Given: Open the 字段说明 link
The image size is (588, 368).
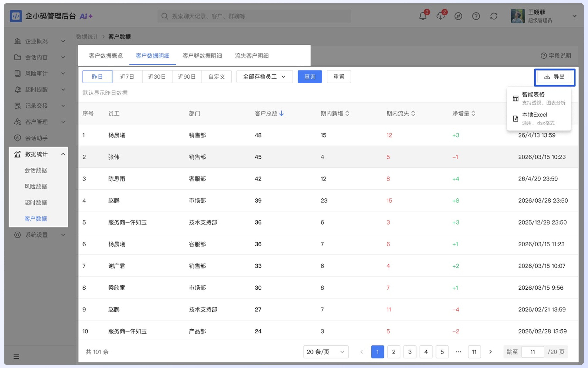Looking at the screenshot, I should (556, 56).
